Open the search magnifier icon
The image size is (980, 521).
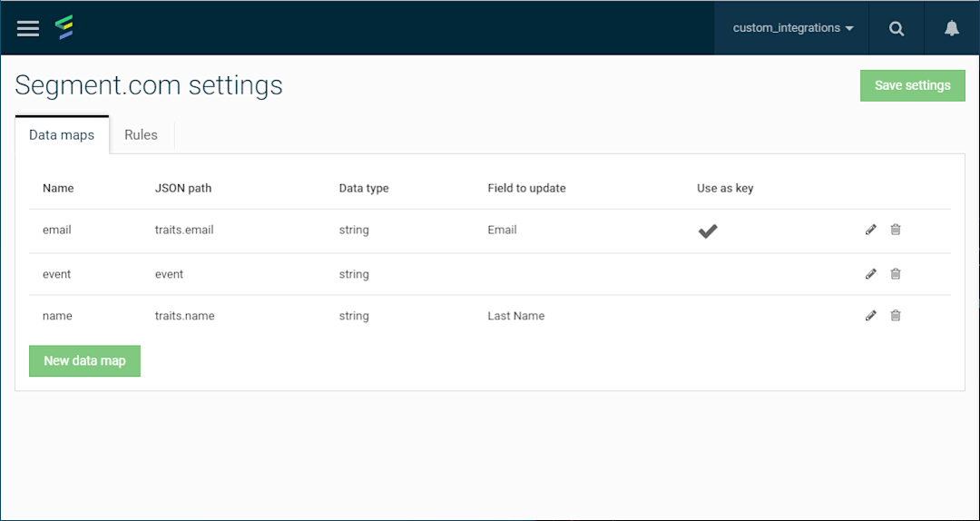(897, 29)
